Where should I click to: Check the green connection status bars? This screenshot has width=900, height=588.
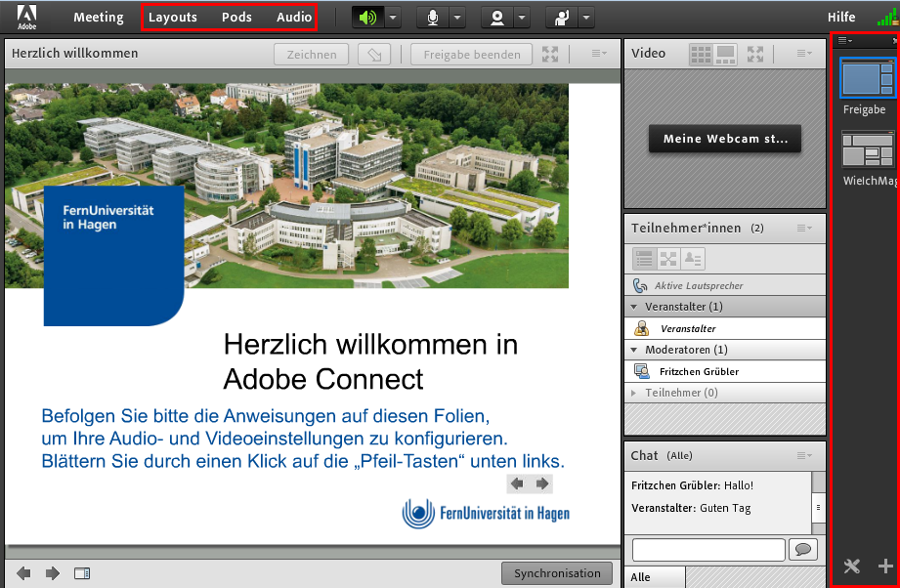[886, 18]
